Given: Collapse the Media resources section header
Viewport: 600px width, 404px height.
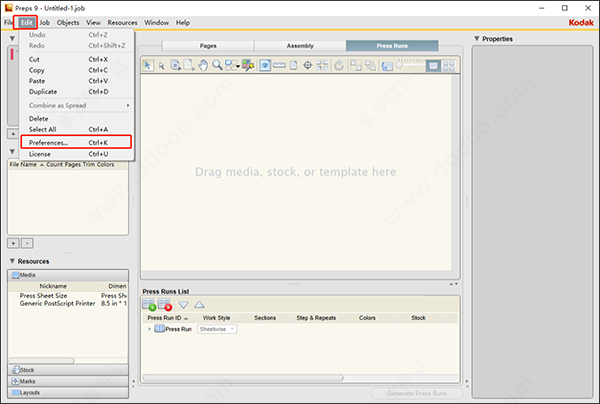Looking at the screenshot, I should click(68, 275).
